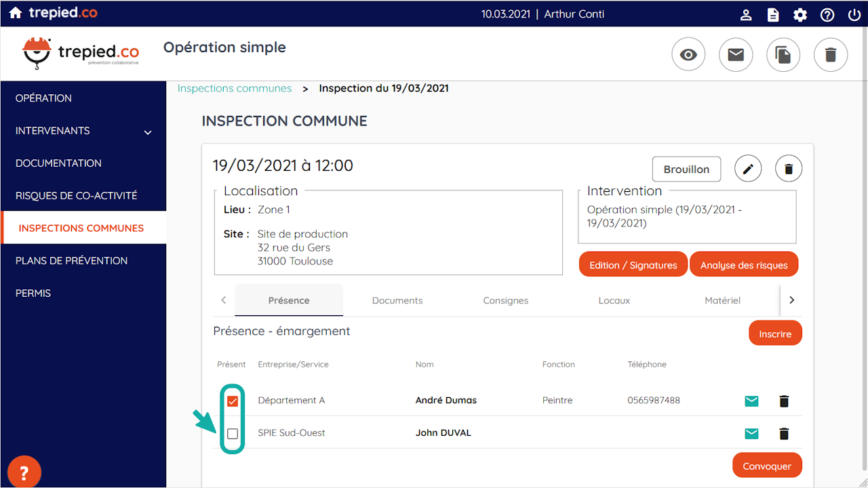Click the Inscrire button

coord(775,334)
